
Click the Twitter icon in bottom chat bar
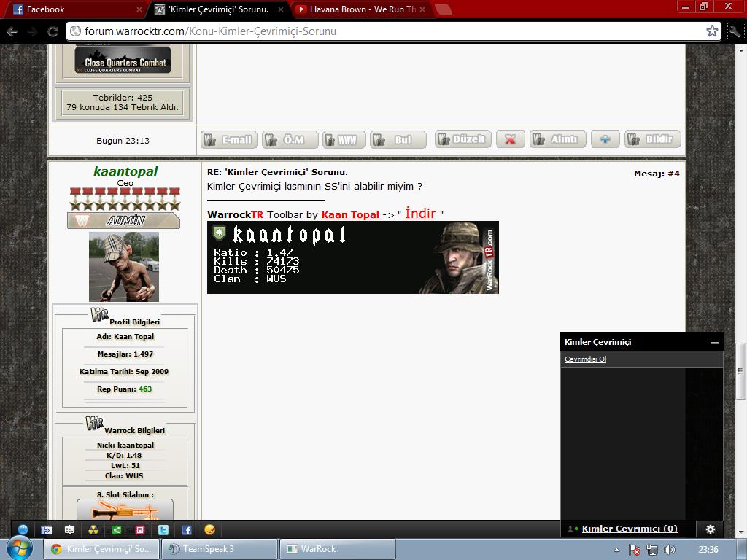[x=163, y=530]
